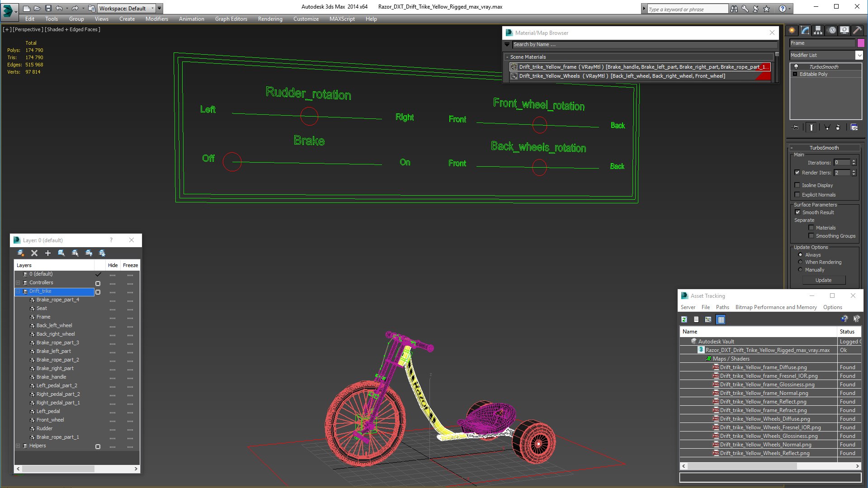Toggle Explicit Normals checkbox
868x488 pixels.
click(797, 195)
